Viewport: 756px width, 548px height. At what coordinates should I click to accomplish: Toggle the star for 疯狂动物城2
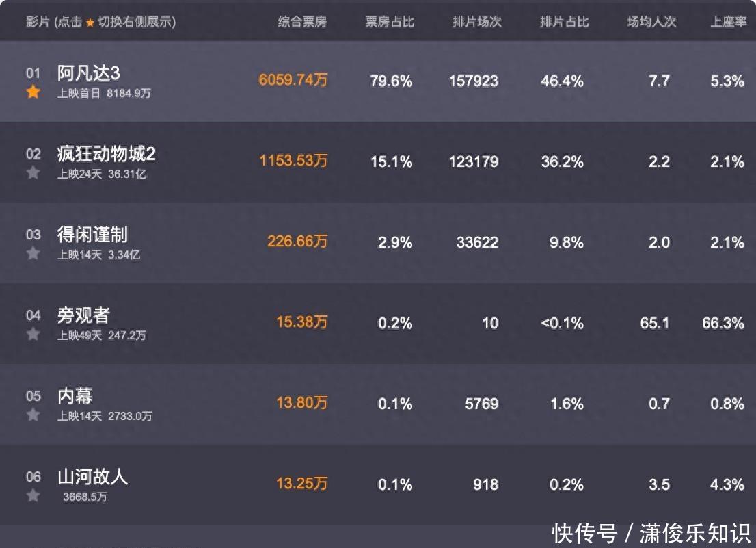32,172
